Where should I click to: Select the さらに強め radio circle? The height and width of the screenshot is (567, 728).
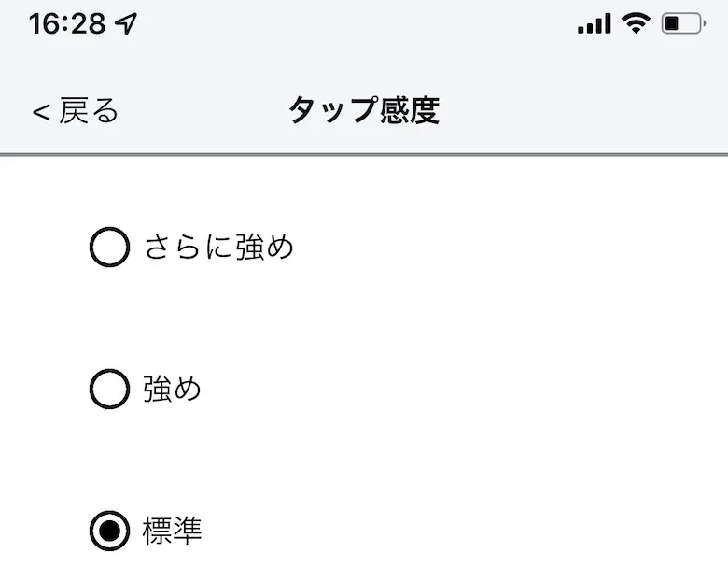click(109, 248)
